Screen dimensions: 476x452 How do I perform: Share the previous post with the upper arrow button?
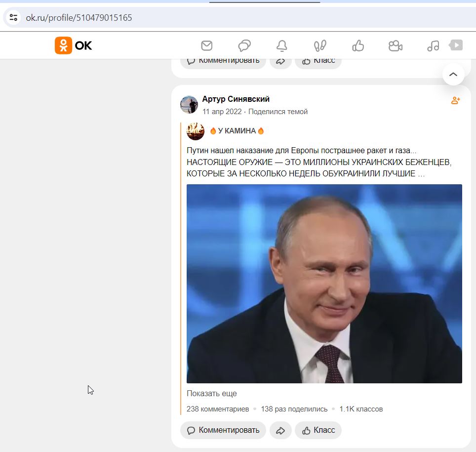280,63
